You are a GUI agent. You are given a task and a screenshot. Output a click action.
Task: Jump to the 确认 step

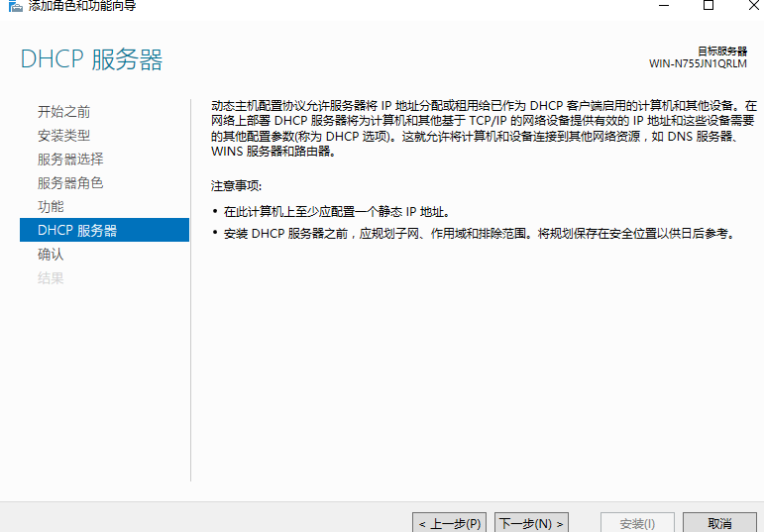(51, 255)
